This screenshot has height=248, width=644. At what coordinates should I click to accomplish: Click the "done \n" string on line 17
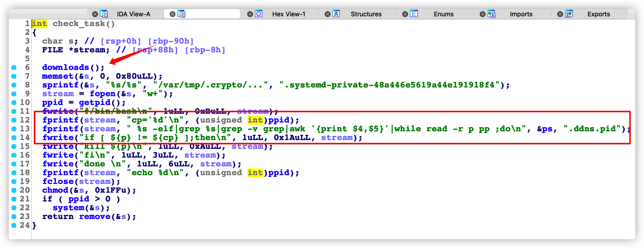click(103, 164)
